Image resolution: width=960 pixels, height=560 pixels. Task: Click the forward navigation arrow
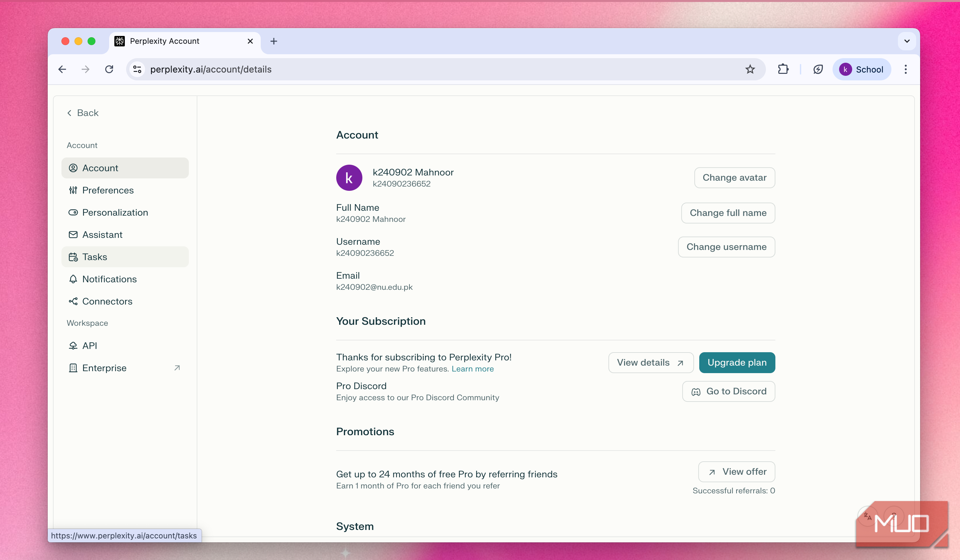[x=86, y=69]
